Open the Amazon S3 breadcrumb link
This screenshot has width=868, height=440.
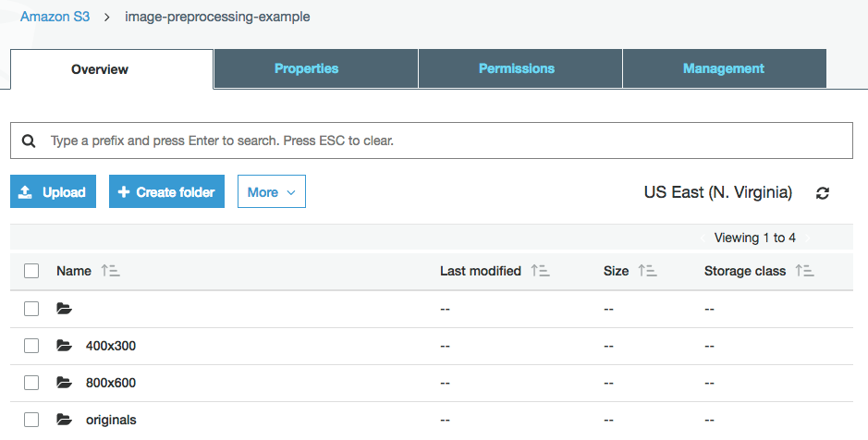55,17
